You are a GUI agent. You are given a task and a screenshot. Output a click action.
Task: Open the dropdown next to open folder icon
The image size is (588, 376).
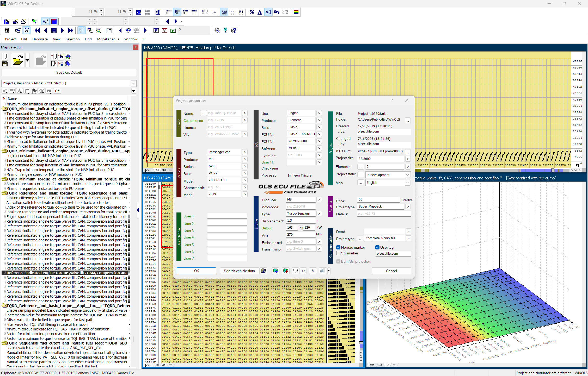pos(27,60)
